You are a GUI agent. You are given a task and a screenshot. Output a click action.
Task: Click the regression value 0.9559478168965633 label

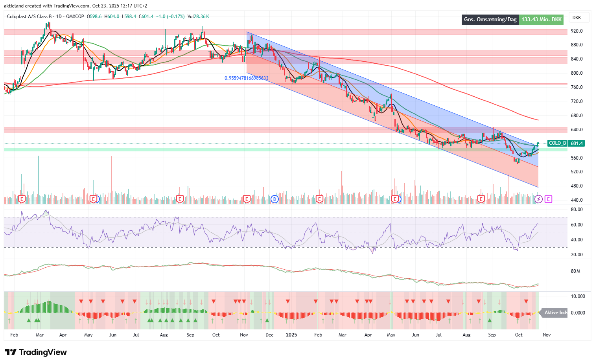[247, 78]
